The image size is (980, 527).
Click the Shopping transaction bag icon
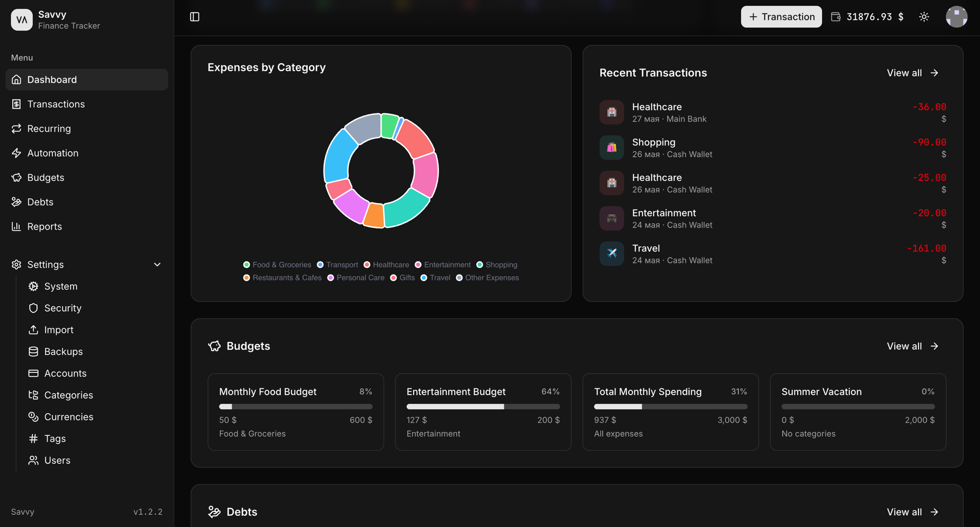612,147
